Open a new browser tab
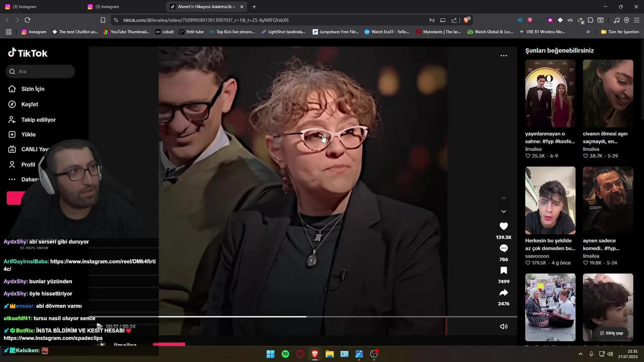Viewport: 644px width, 362px height. (x=254, y=7)
